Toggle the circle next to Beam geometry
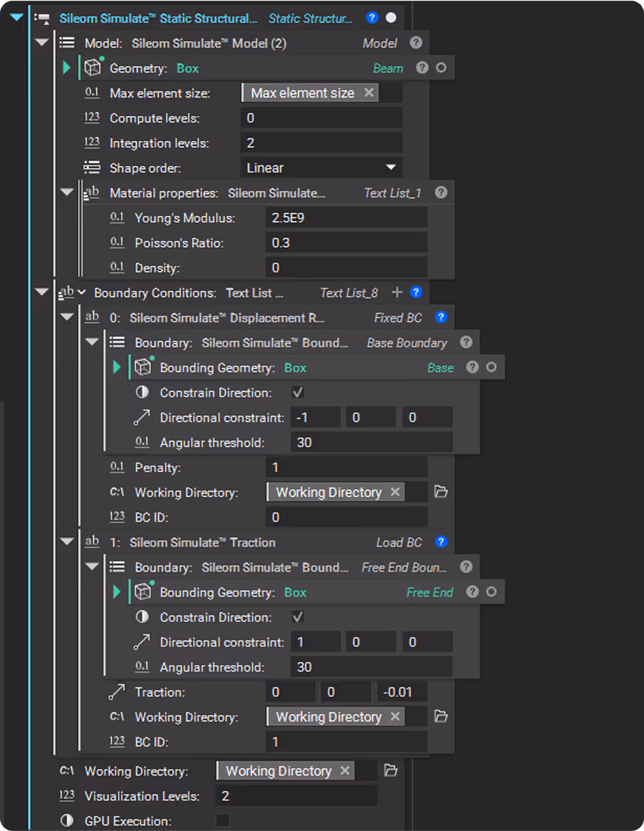 pos(441,68)
